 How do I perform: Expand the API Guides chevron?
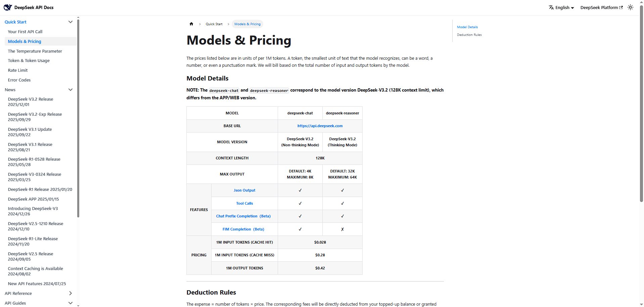coord(71,303)
